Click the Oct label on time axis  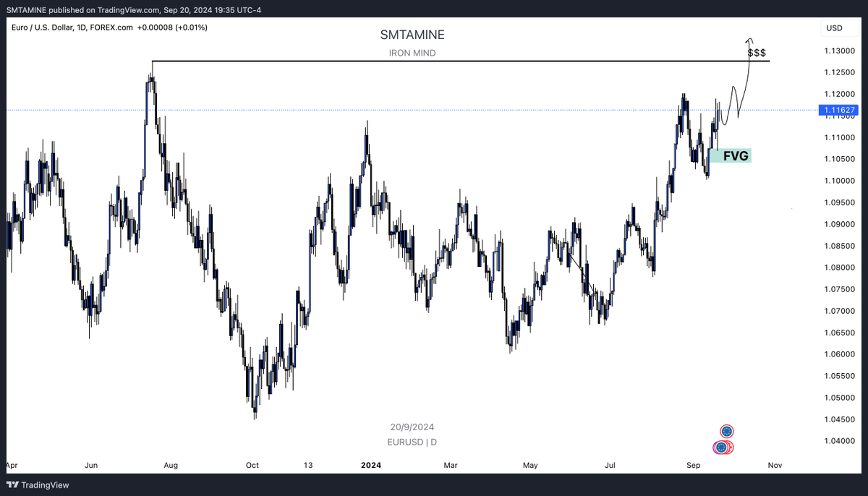coord(252,466)
